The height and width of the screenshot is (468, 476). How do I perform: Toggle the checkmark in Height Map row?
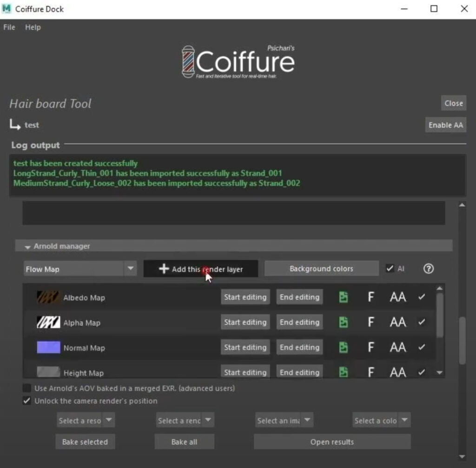(422, 372)
